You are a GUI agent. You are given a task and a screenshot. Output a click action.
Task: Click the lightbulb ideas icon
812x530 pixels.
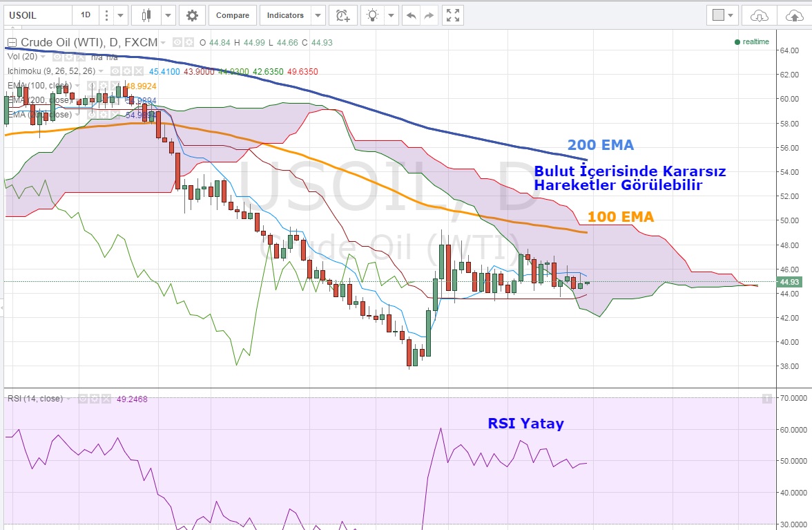tap(373, 15)
